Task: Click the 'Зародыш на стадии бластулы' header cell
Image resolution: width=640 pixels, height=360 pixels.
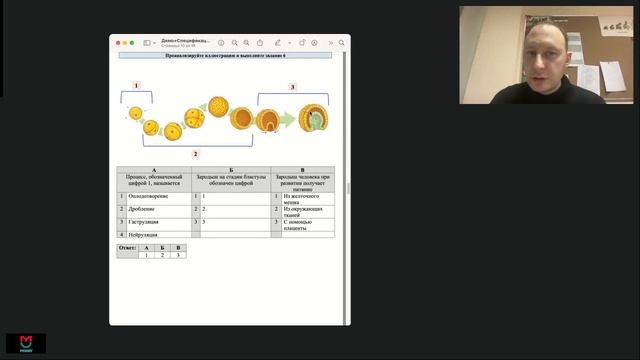Action: (x=231, y=183)
